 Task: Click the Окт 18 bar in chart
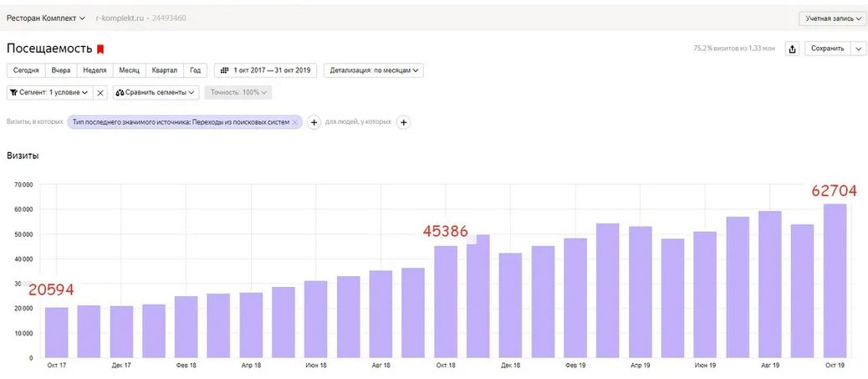coord(446,302)
